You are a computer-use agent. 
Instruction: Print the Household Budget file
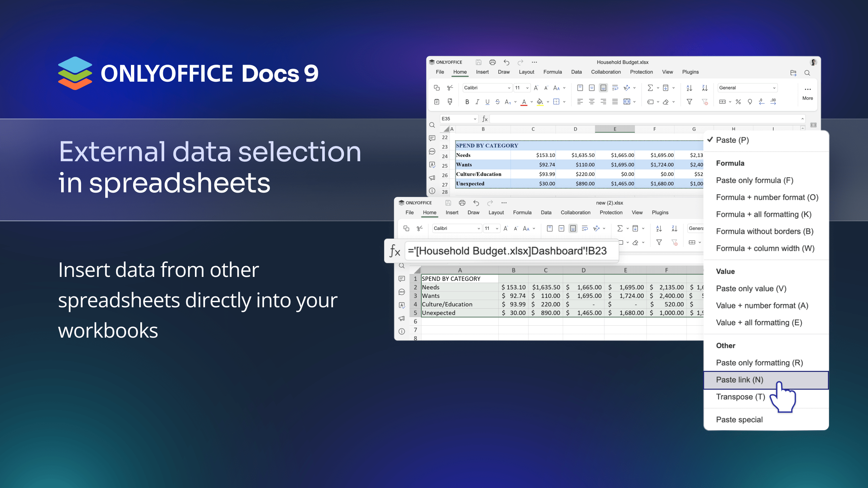pos(492,62)
